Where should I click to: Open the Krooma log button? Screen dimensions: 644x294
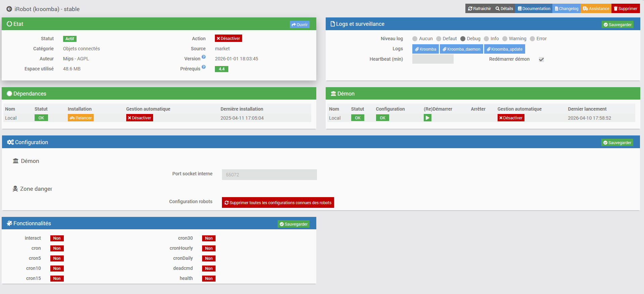(425, 49)
